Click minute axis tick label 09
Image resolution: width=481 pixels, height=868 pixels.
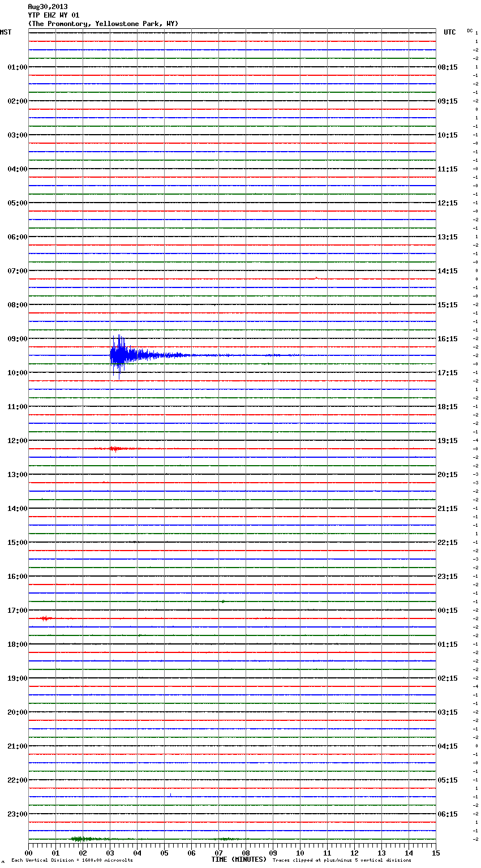point(273,853)
